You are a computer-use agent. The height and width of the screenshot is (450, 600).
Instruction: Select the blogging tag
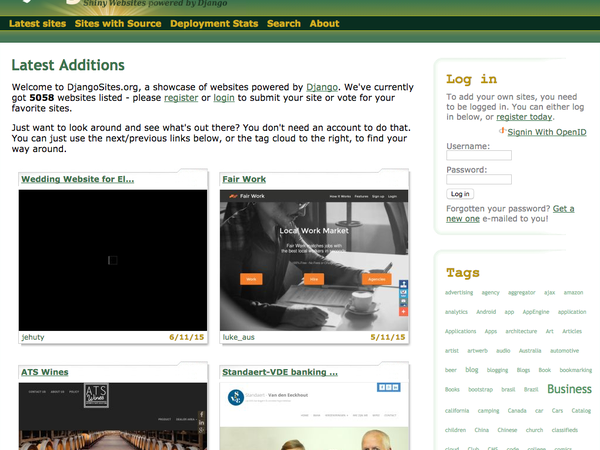coord(497,370)
